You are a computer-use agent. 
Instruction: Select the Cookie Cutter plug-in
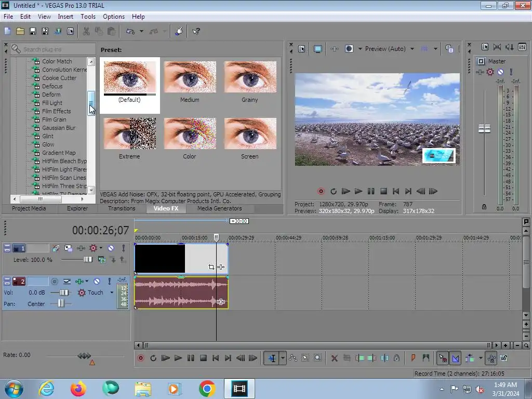point(59,78)
